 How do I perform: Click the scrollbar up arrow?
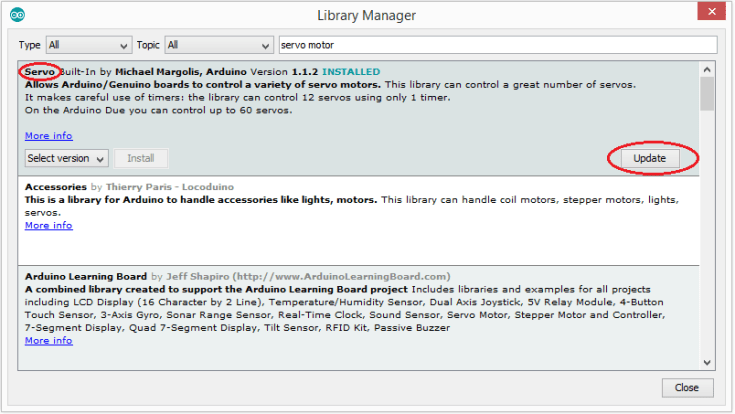[x=707, y=70]
